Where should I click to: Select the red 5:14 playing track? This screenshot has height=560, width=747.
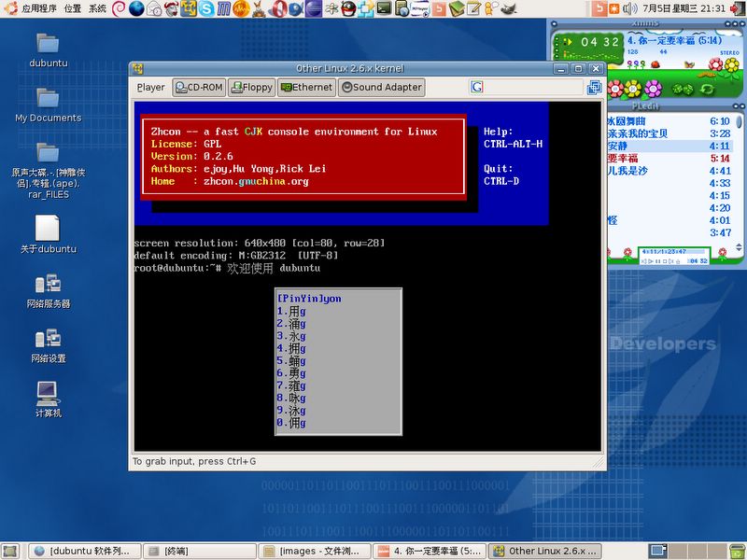[x=669, y=158]
